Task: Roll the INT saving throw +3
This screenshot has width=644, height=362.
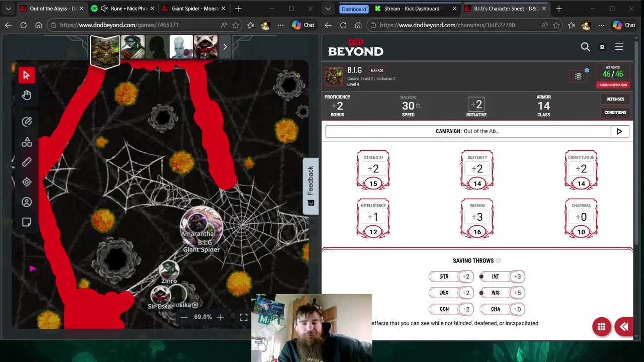Action: coord(517,277)
